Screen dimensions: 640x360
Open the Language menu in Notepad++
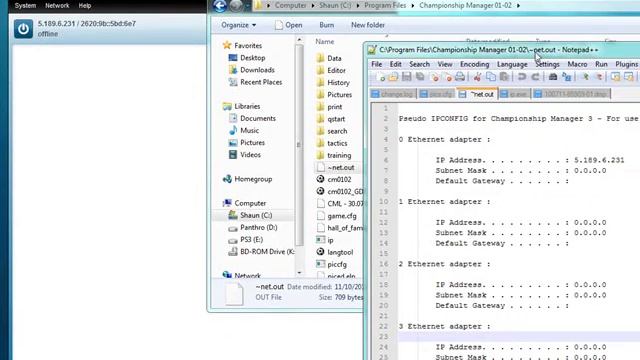(512, 64)
